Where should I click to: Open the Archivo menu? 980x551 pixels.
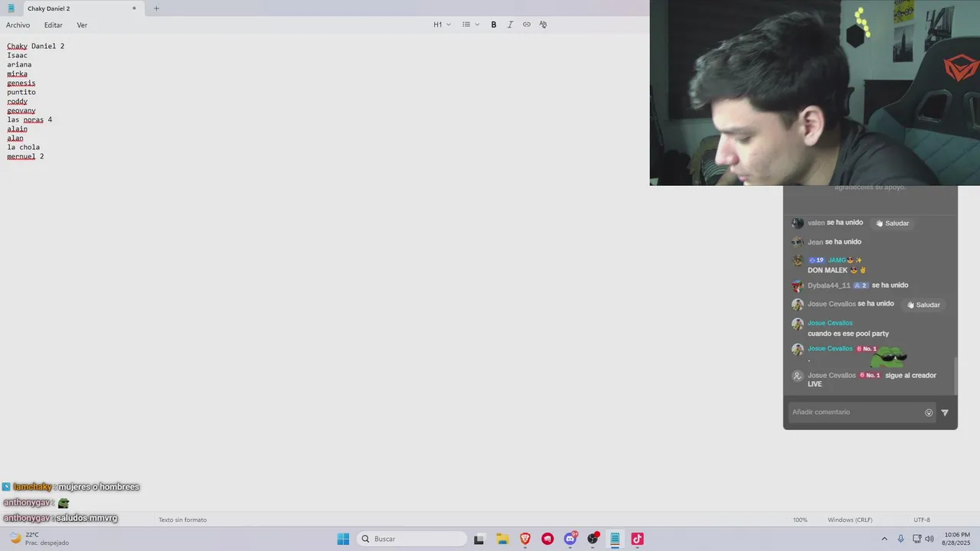click(x=18, y=25)
